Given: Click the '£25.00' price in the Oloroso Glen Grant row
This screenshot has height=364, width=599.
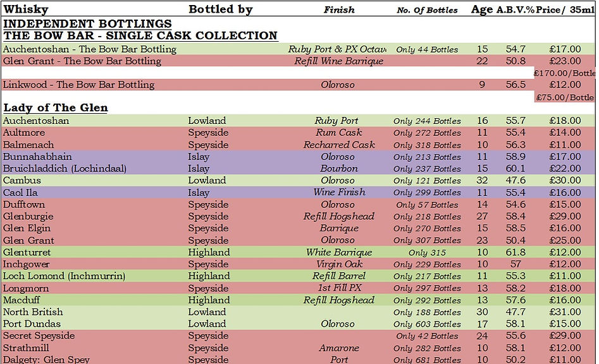Looking at the screenshot, I should [x=565, y=240].
